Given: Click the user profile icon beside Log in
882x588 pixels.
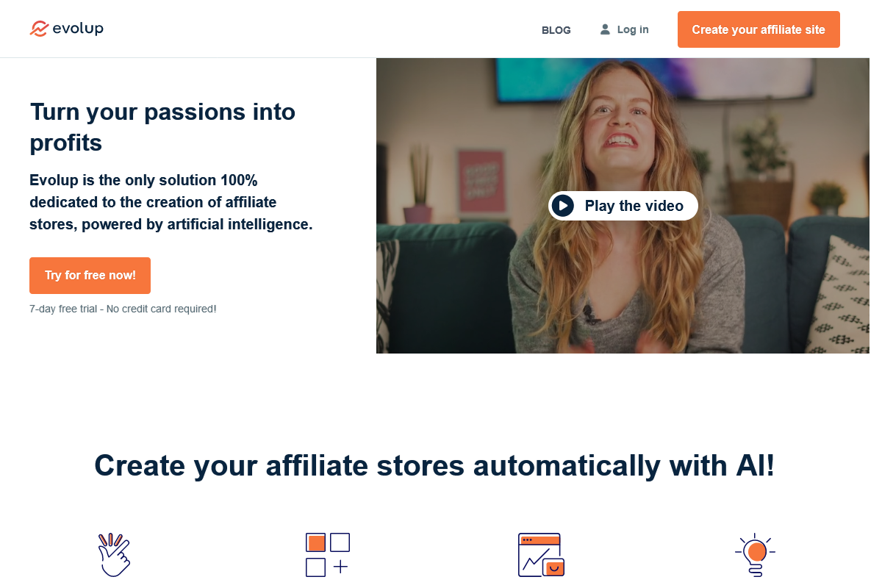Looking at the screenshot, I should point(605,29).
